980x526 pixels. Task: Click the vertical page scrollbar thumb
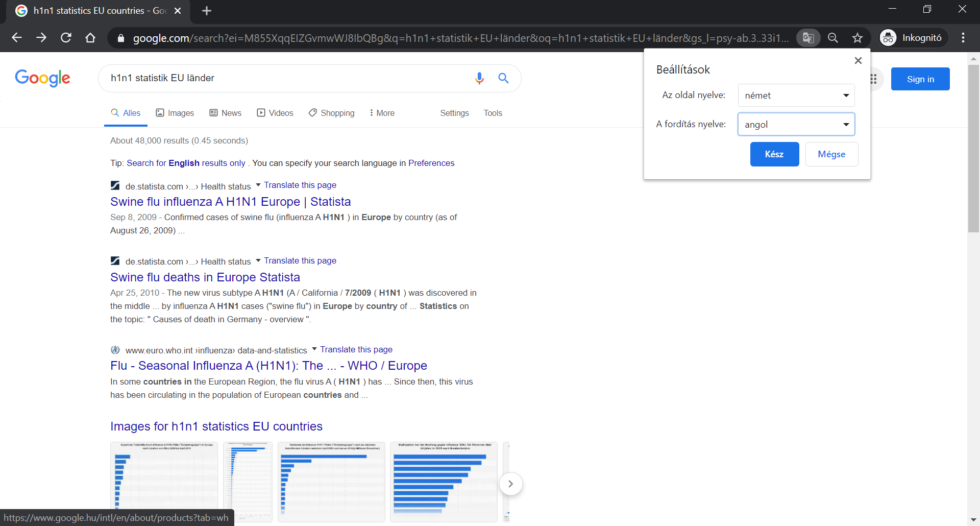click(x=973, y=148)
